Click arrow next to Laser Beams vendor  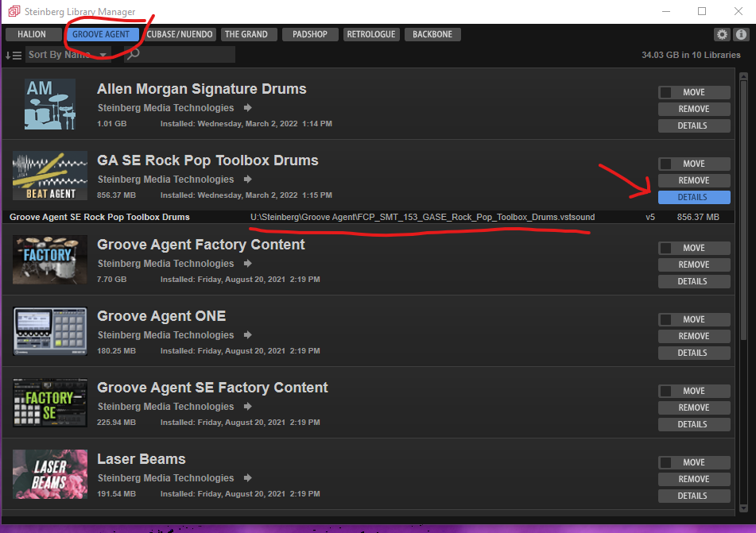tap(248, 477)
